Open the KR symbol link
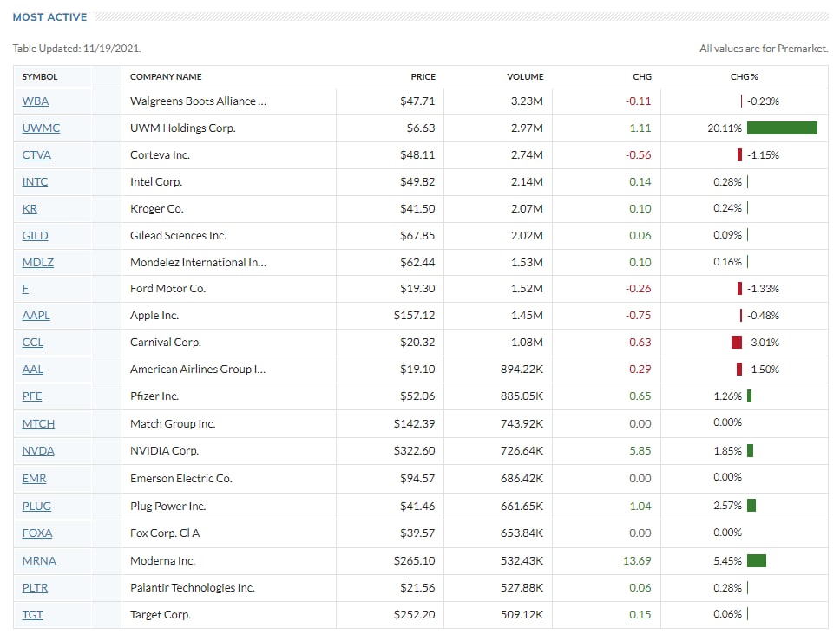Screen dimensions: 840x641 (x=30, y=208)
